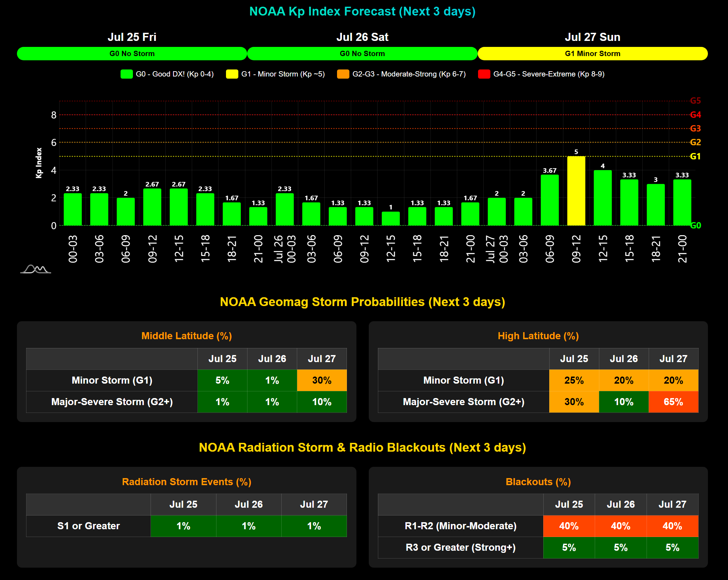Select the Jul 27 Sun G1 Minor Storm bar
Screen dimensions: 728x580
[x=593, y=54]
